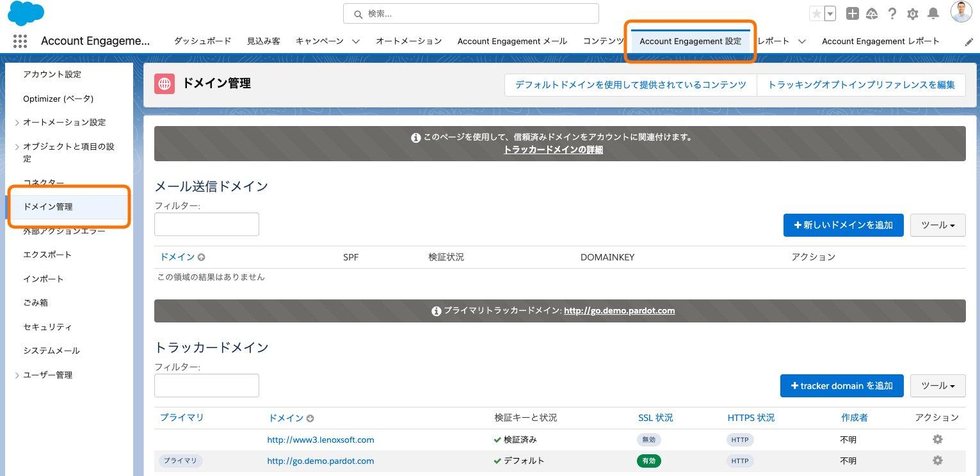Click the トラッカードメイン filter field
The width and height of the screenshot is (980, 476).
[x=207, y=385]
